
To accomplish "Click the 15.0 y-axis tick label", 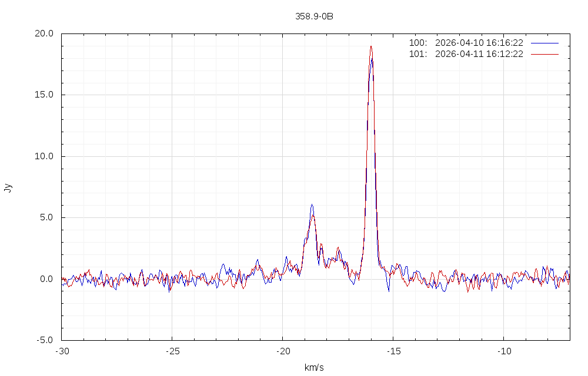I will click(44, 95).
